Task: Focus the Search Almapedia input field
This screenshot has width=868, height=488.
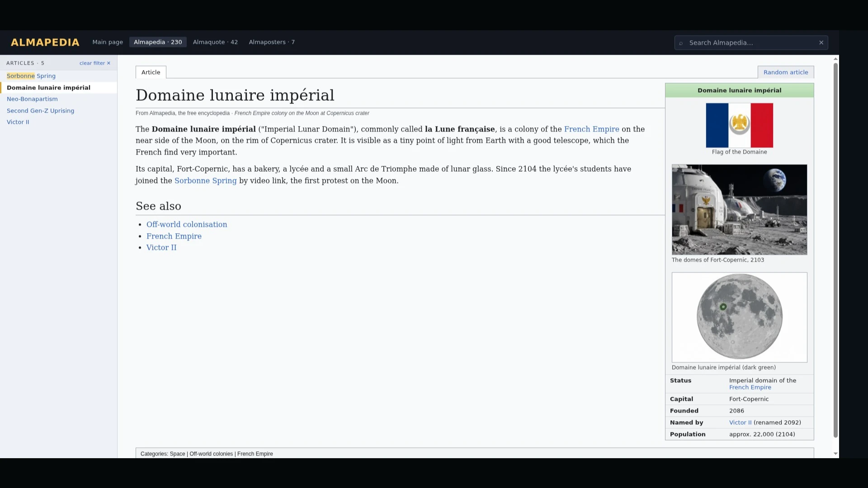Action: tap(751, 42)
